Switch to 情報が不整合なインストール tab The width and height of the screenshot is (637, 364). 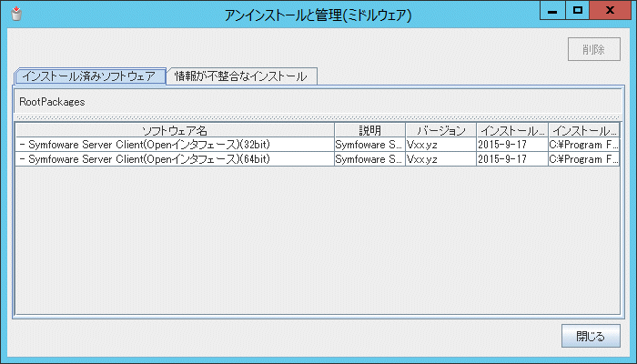241,76
